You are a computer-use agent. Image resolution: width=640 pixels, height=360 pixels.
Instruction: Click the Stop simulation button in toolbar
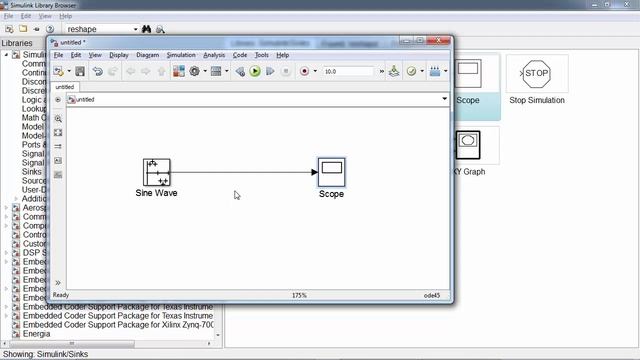pos(286,71)
